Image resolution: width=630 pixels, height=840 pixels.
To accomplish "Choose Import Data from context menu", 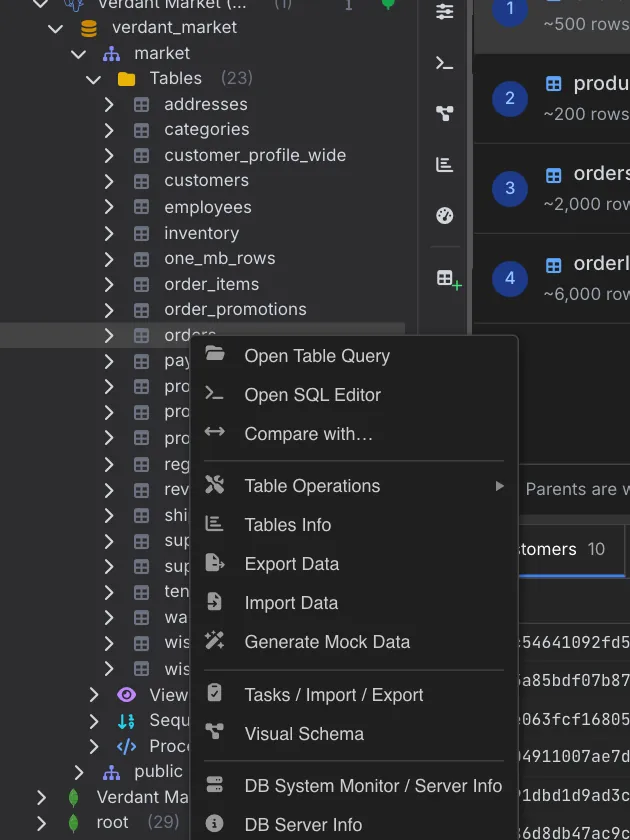I will coord(354,603).
